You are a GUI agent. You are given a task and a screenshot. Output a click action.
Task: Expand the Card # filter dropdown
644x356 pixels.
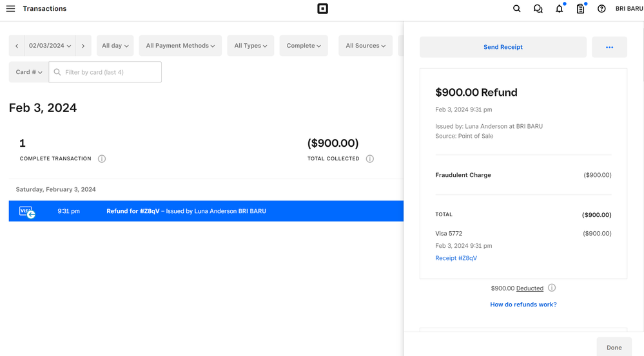coord(28,72)
